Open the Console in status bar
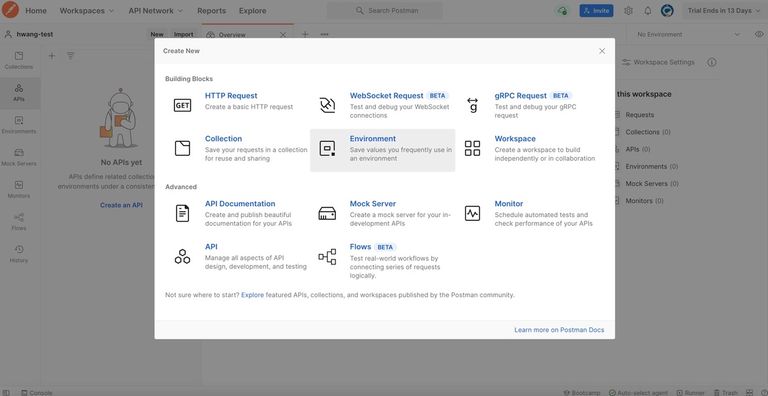 pyautogui.click(x=36, y=393)
